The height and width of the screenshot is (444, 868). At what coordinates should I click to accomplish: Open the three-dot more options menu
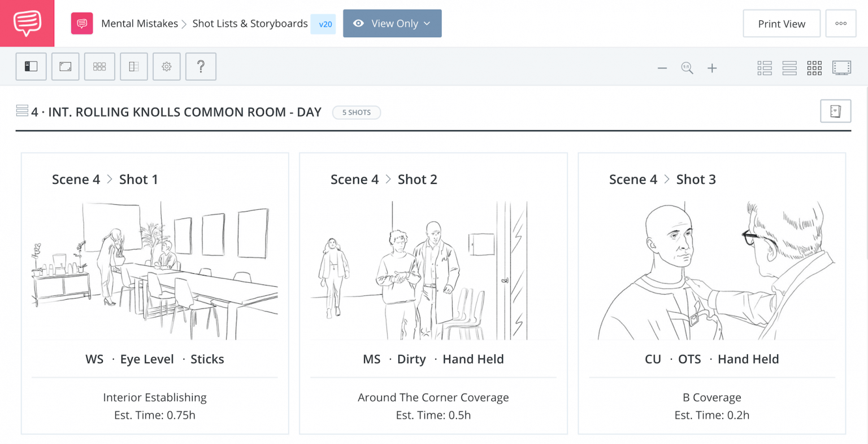pyautogui.click(x=841, y=24)
